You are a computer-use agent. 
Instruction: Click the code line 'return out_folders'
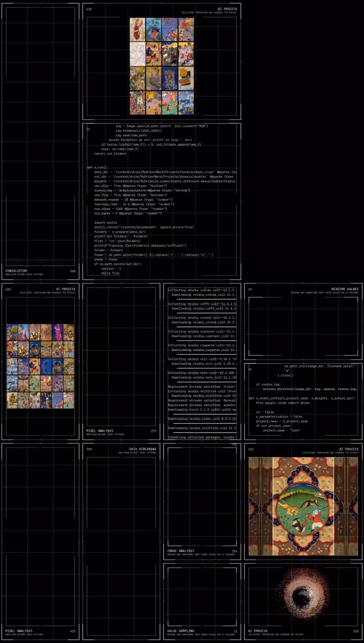pyautogui.click(x=110, y=153)
